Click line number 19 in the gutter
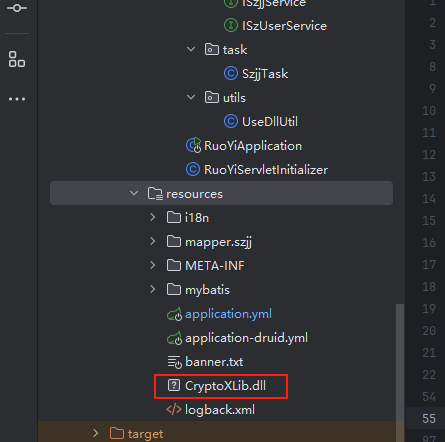 click(x=429, y=308)
